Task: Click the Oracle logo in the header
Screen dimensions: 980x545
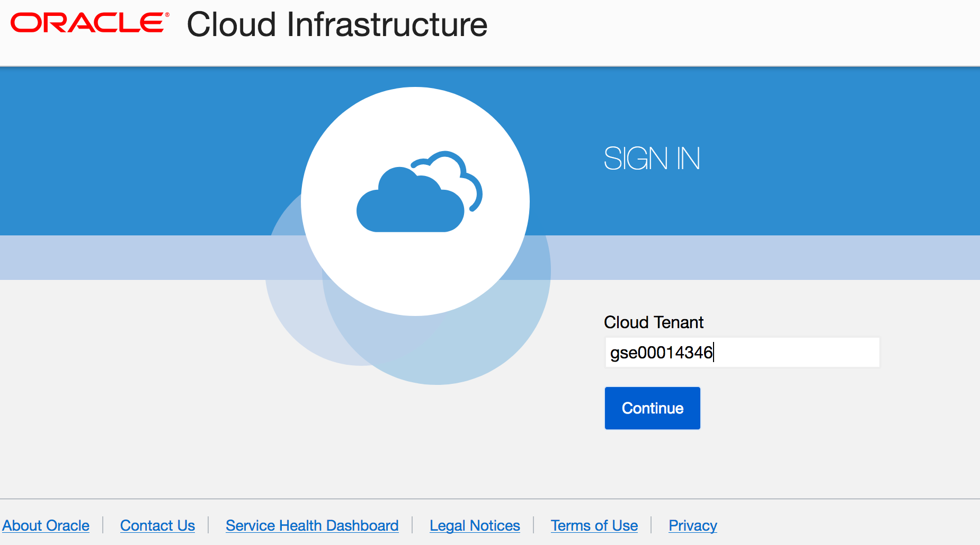Action: pos(90,23)
